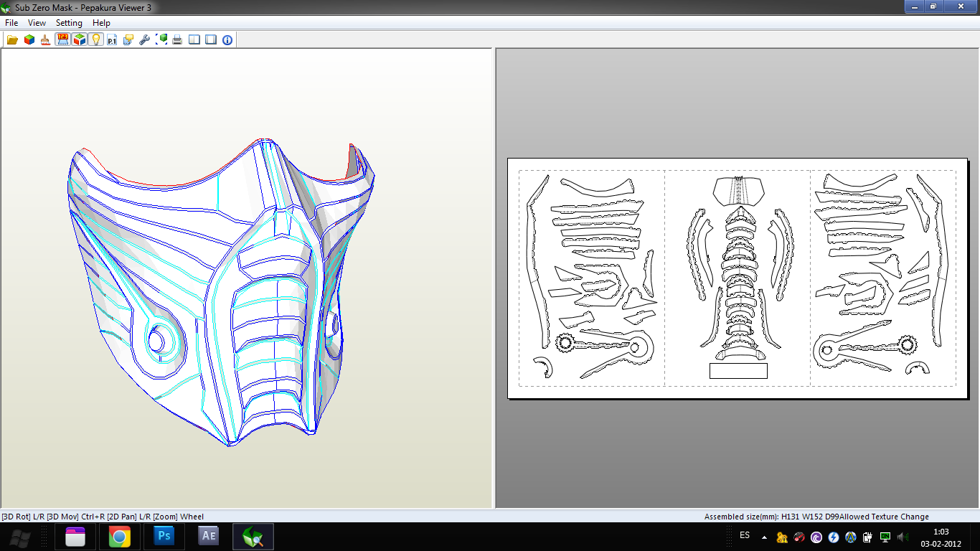Click the P.1 page number icon
This screenshot has width=980, height=551.
click(112, 39)
